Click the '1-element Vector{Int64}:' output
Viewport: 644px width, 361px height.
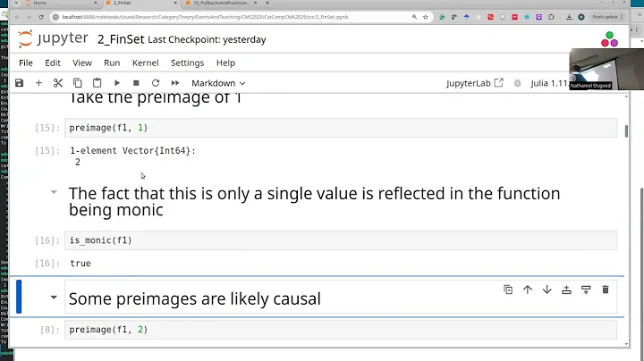coord(132,150)
